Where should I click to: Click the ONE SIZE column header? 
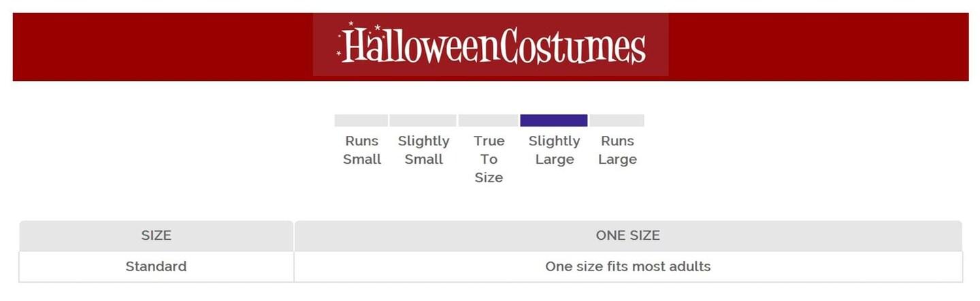click(627, 236)
